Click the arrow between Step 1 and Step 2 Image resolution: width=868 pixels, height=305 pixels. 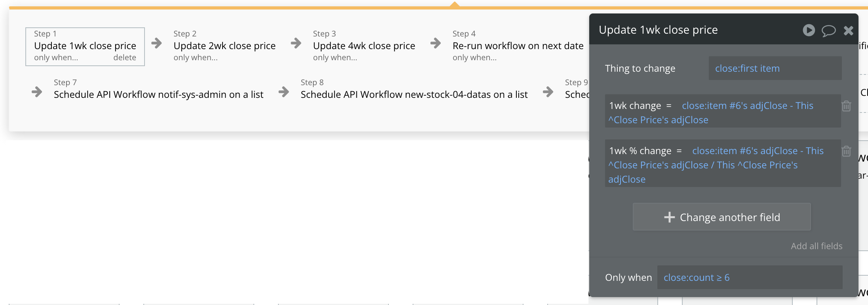(157, 43)
